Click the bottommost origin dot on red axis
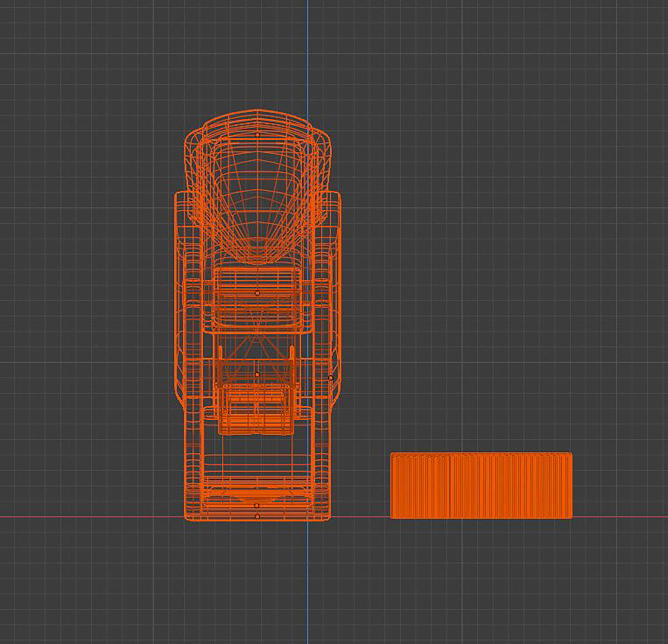Viewport: 668px width, 644px height. [257, 517]
